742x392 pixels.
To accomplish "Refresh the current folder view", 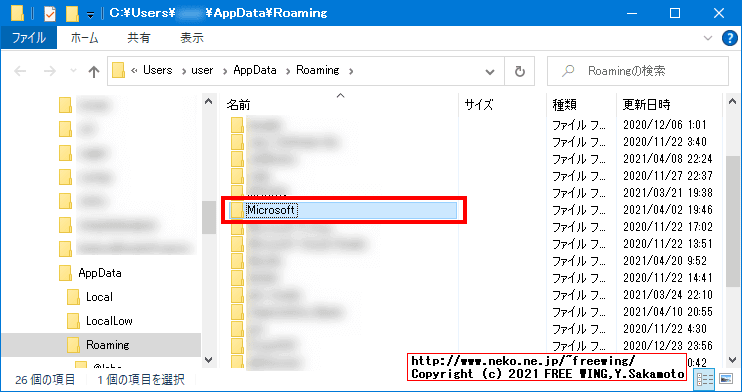I will (x=520, y=71).
